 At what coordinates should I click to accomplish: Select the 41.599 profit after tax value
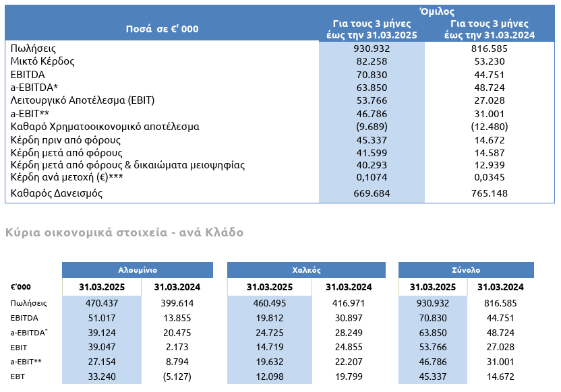coord(371,152)
